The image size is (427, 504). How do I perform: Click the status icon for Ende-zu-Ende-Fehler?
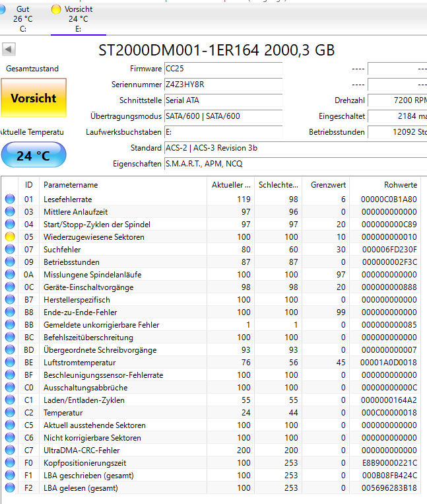coord(10,312)
